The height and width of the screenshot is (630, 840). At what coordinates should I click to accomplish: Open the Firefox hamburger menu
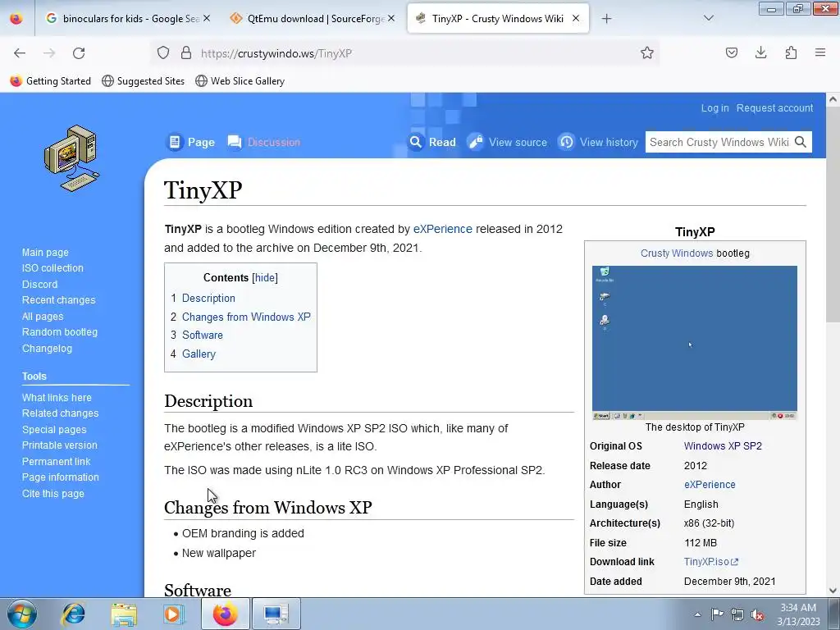[x=820, y=52]
